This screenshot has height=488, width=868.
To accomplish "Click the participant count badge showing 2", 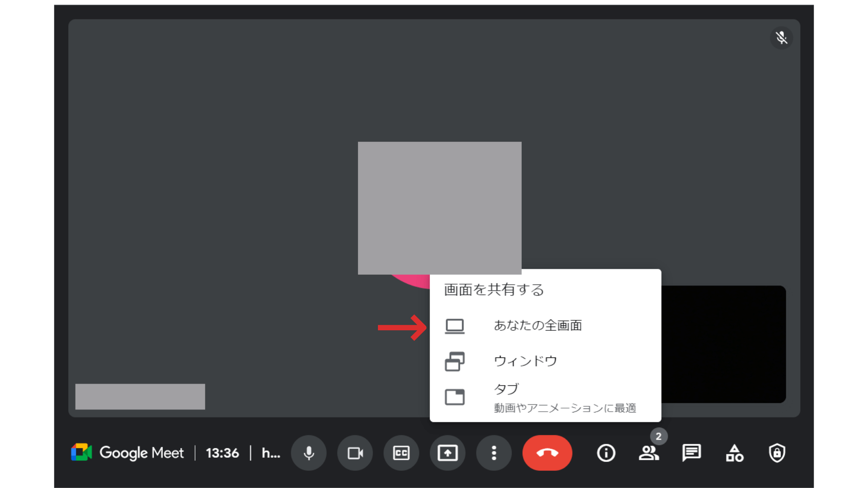I will [x=659, y=436].
